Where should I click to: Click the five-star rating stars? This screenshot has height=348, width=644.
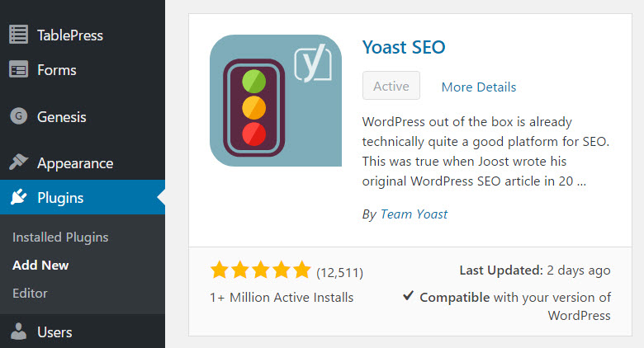tap(261, 270)
